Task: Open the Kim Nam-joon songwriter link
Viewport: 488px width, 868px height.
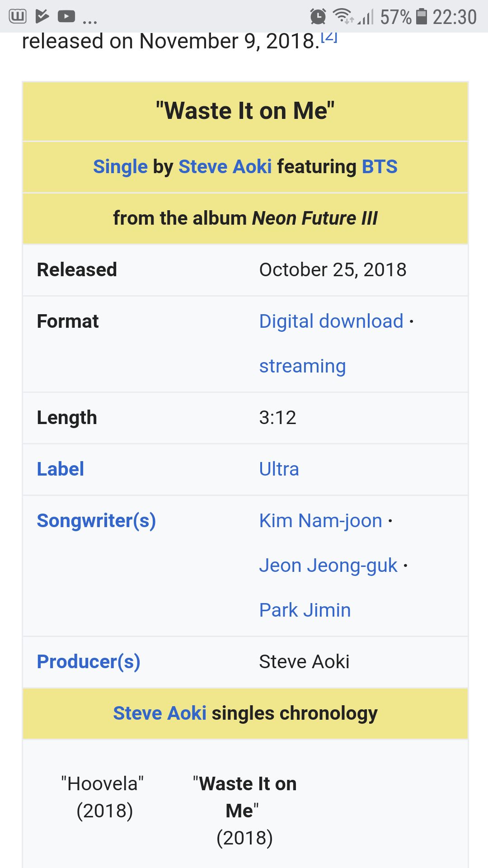Action: [321, 521]
